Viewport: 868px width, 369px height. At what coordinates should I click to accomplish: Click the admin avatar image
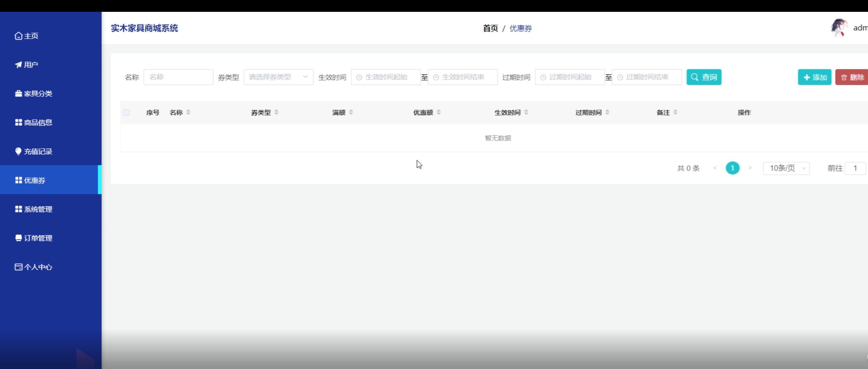click(839, 28)
